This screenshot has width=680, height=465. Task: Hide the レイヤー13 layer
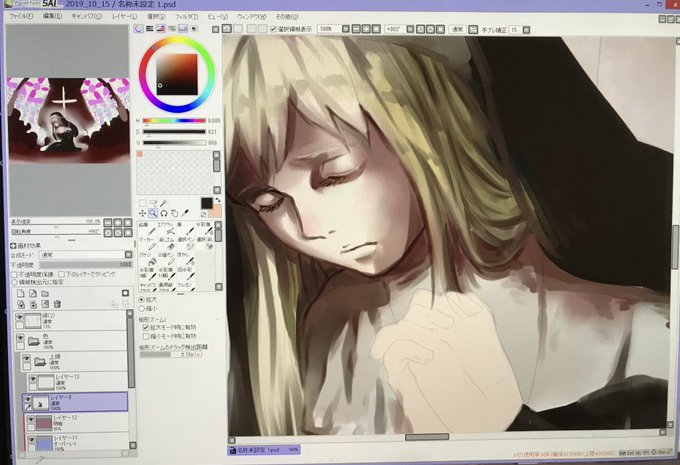33,379
